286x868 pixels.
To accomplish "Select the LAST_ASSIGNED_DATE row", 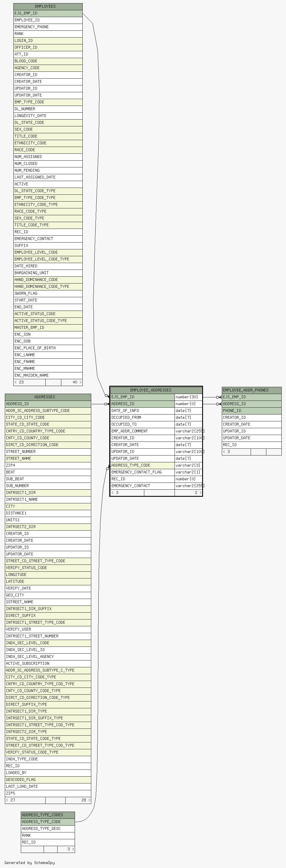I will pyautogui.click(x=48, y=177).
